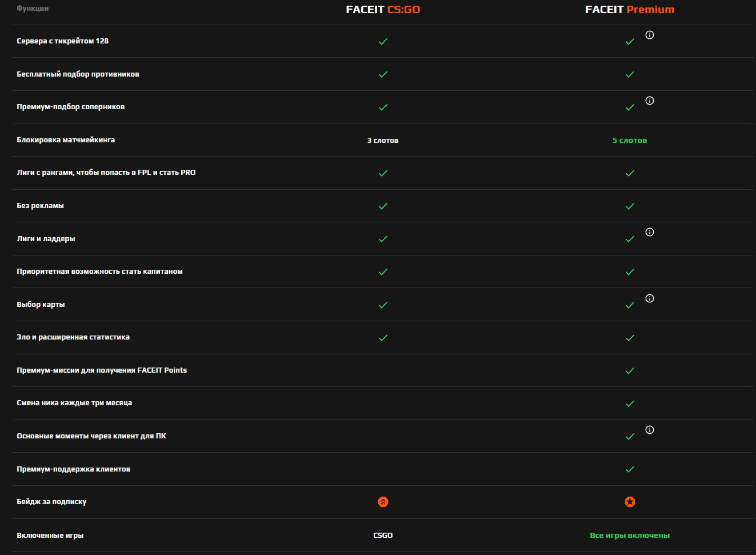The height and width of the screenshot is (555, 756).
Task: Click the green '5 слотов' text
Action: tap(630, 141)
